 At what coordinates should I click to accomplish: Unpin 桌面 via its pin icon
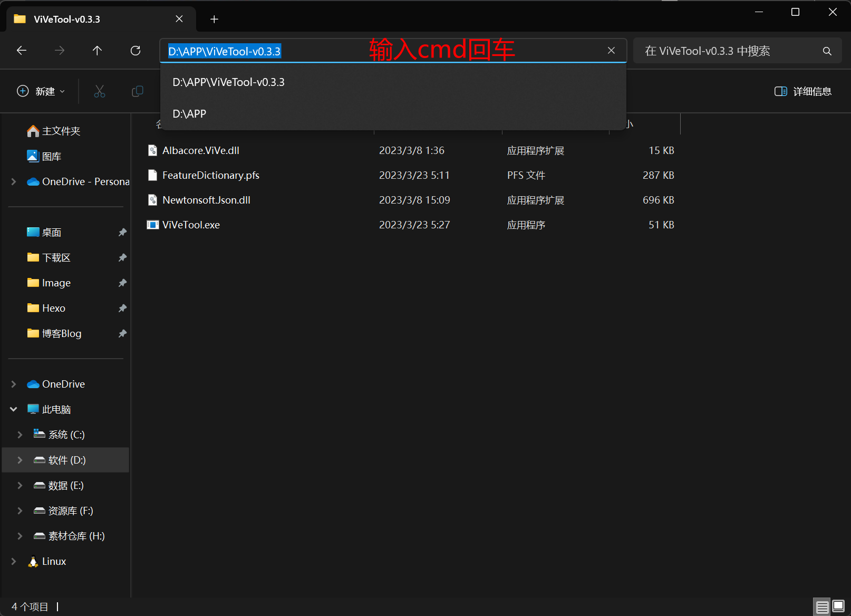coord(122,232)
